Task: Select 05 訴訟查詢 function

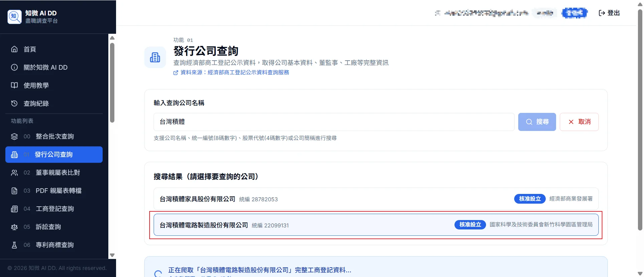Action: click(x=54, y=227)
